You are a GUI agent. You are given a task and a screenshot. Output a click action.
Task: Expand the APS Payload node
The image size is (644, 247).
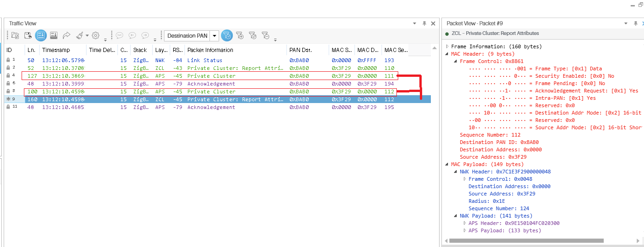click(465, 230)
